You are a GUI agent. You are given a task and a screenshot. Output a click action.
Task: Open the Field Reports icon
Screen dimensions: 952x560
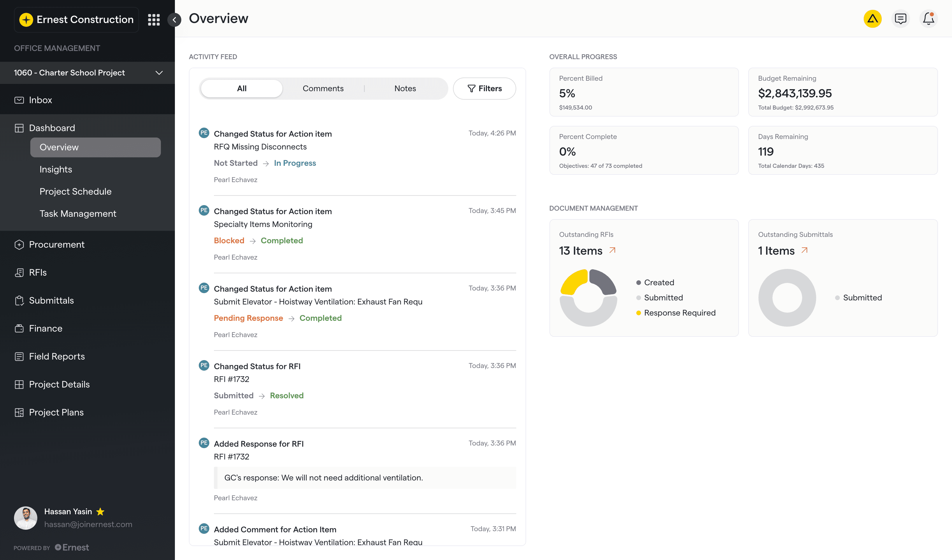coord(20,356)
